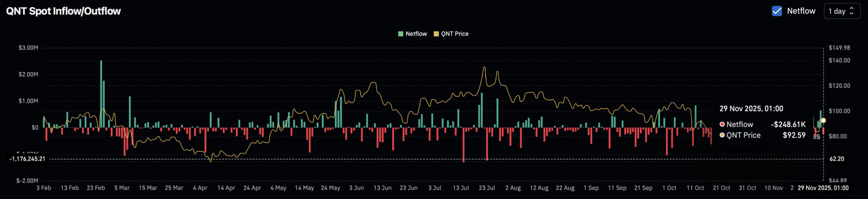Open the 1 day interval dropdown
Viewport: 868px width, 199px height.
(x=842, y=11)
